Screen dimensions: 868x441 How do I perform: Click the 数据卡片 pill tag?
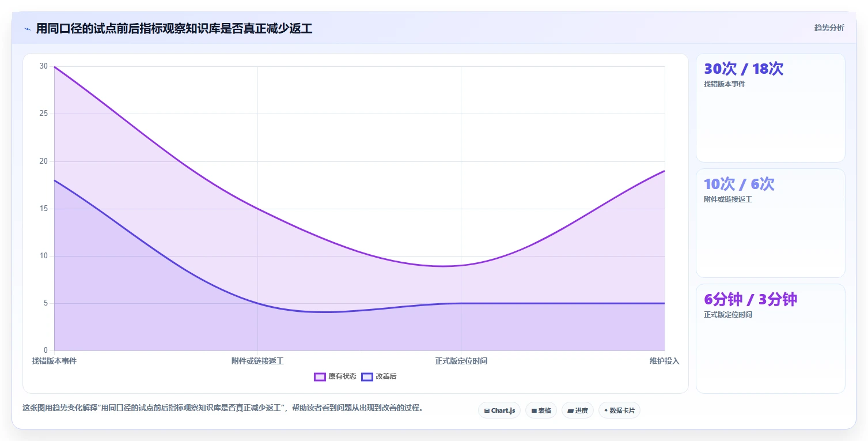619,410
